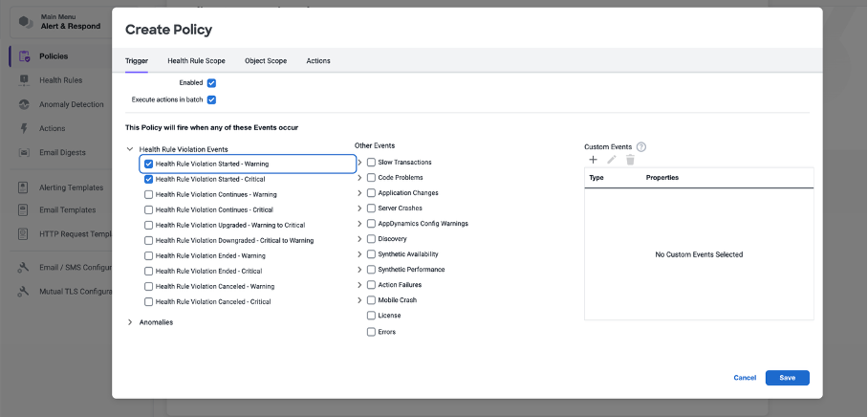Expand the Code Problems event group
Viewport: 868px width, 417px height.
[359, 178]
